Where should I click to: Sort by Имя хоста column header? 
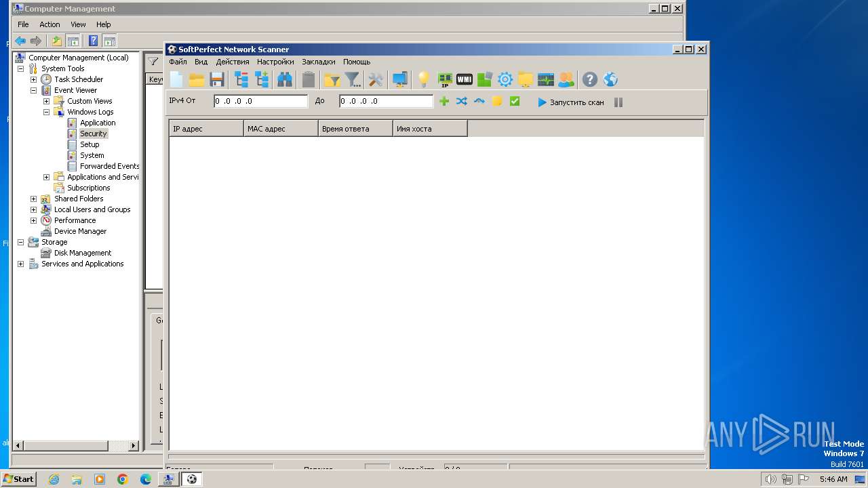click(x=430, y=129)
